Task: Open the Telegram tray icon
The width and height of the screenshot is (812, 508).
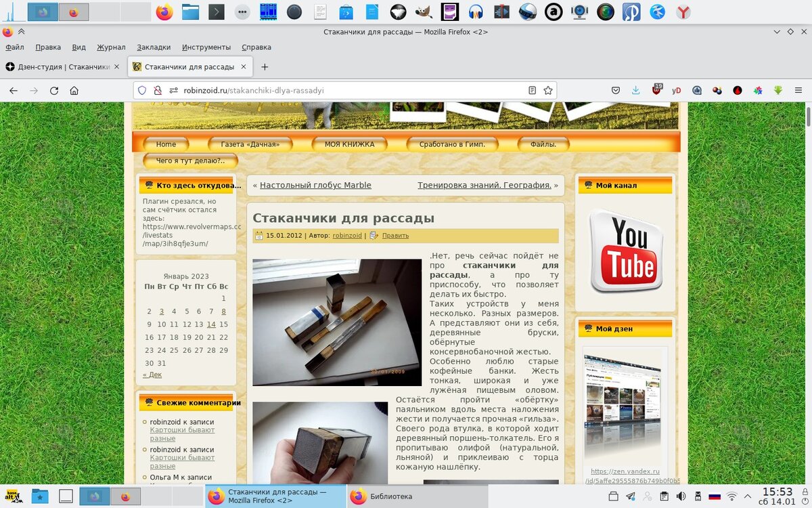Action: [631, 496]
